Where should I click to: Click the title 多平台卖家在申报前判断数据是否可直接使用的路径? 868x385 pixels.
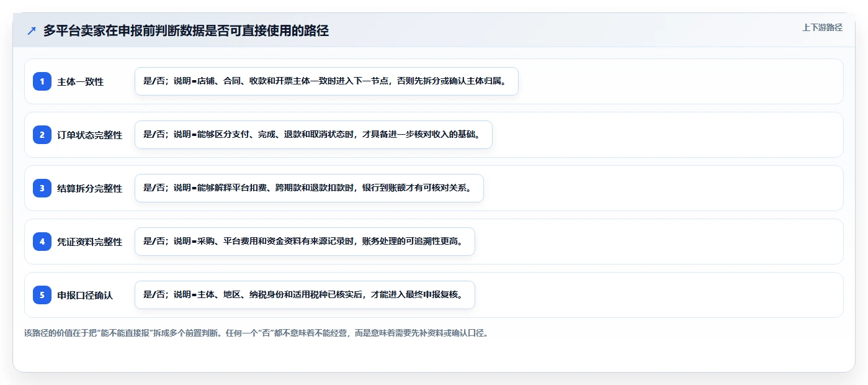(x=186, y=30)
